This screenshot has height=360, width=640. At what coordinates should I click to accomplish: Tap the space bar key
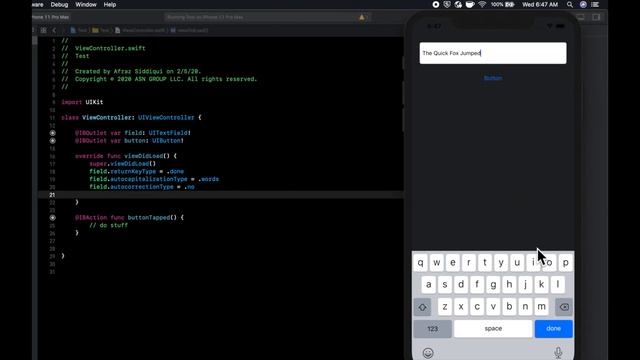493,329
